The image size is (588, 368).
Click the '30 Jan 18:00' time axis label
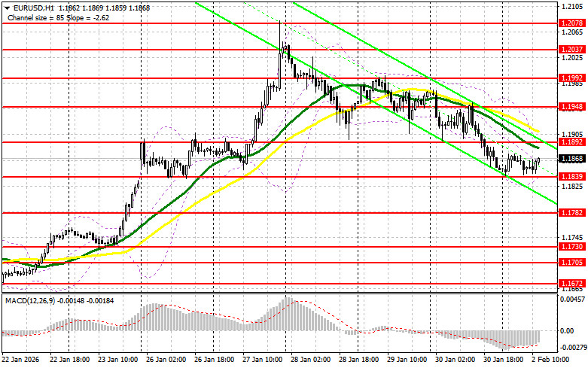click(x=504, y=360)
